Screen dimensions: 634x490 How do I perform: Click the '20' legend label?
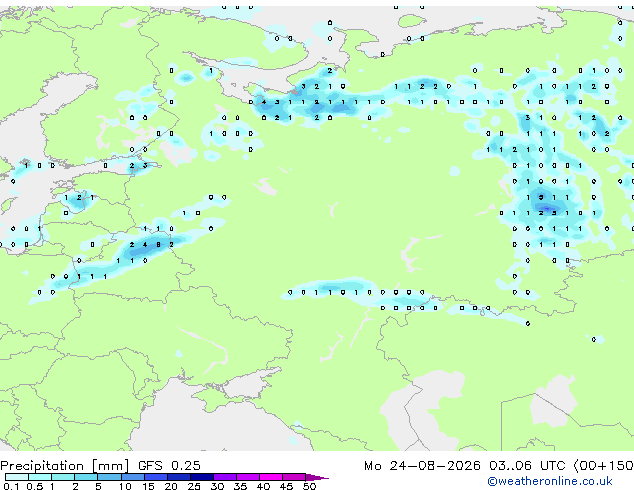[x=171, y=486]
